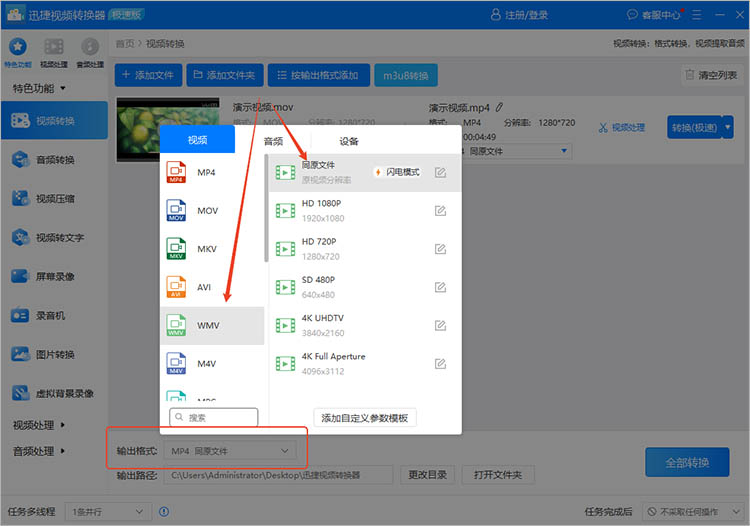This screenshot has height=526, width=750.
Task: Select the 4K UHDTV preset
Action: coord(365,326)
